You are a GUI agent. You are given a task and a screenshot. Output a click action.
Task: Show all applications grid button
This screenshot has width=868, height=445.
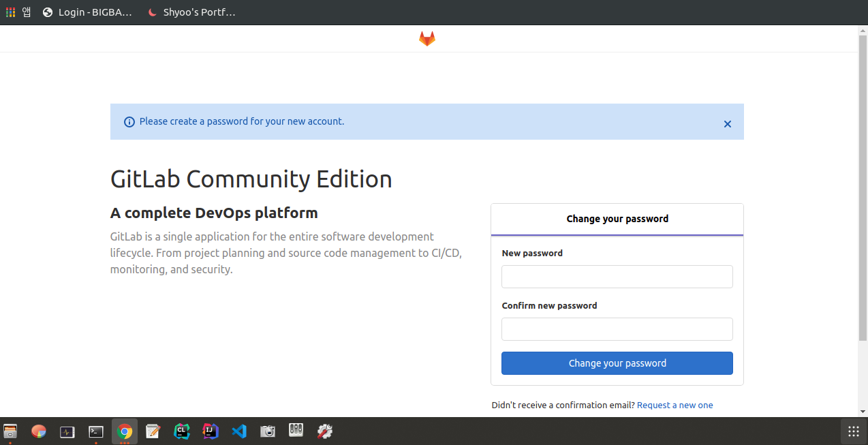[853, 431]
